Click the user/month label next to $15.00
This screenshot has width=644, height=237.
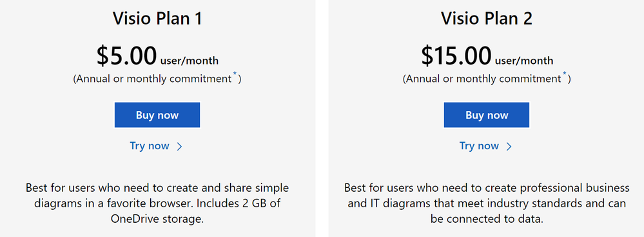(524, 61)
